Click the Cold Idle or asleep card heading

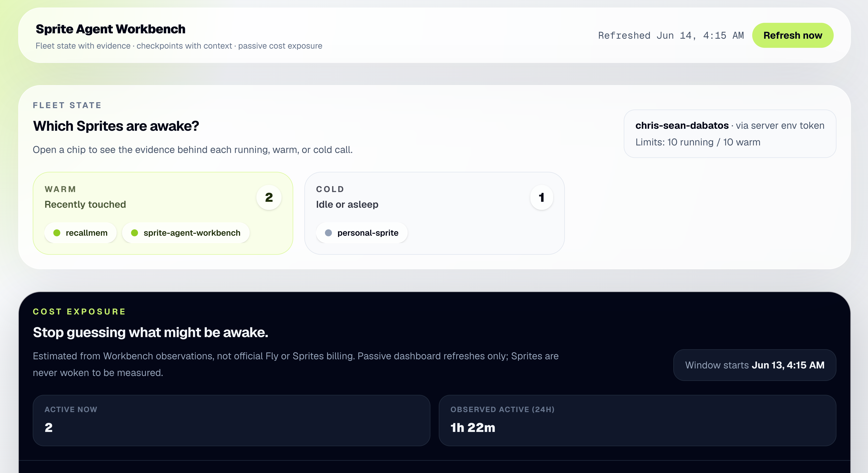347,197
